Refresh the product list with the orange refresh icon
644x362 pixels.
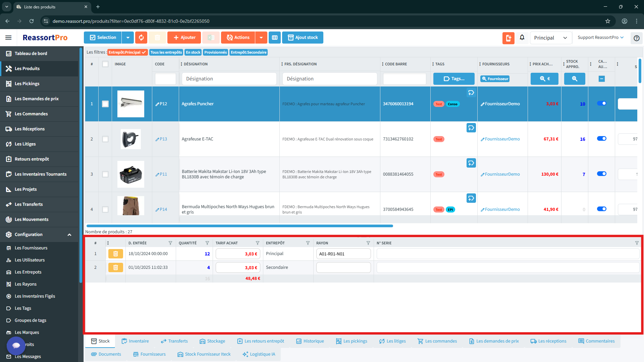pyautogui.click(x=141, y=37)
